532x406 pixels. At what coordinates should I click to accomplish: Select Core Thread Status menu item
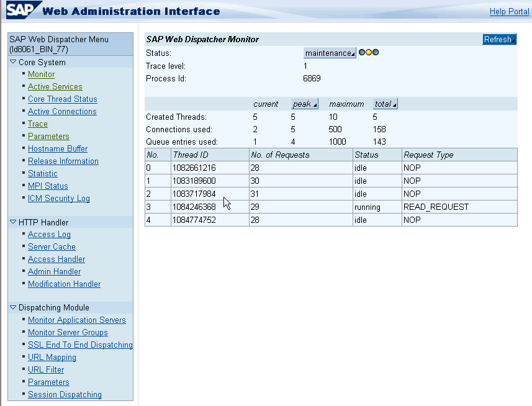62,99
